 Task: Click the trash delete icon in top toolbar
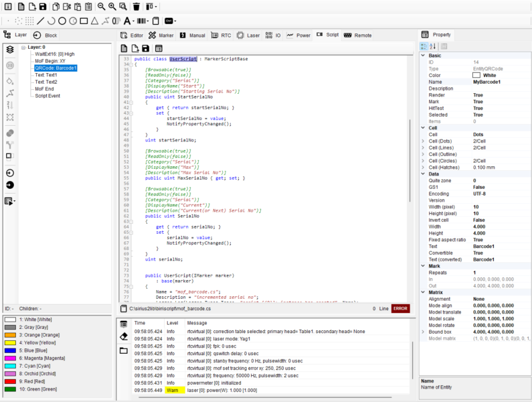tap(137, 7)
